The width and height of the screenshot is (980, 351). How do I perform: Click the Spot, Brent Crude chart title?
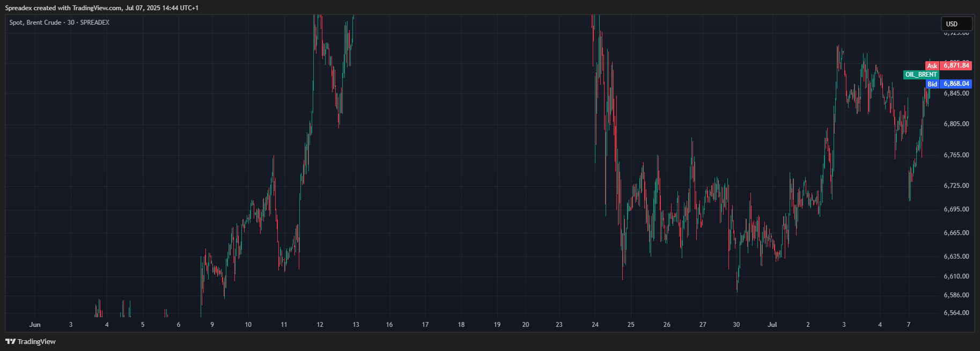59,23
